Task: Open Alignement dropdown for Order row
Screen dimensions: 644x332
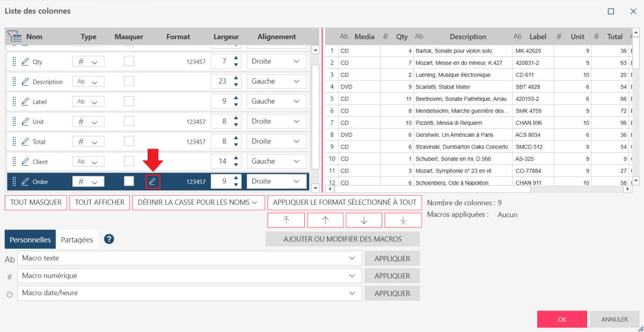Action: 277,181
